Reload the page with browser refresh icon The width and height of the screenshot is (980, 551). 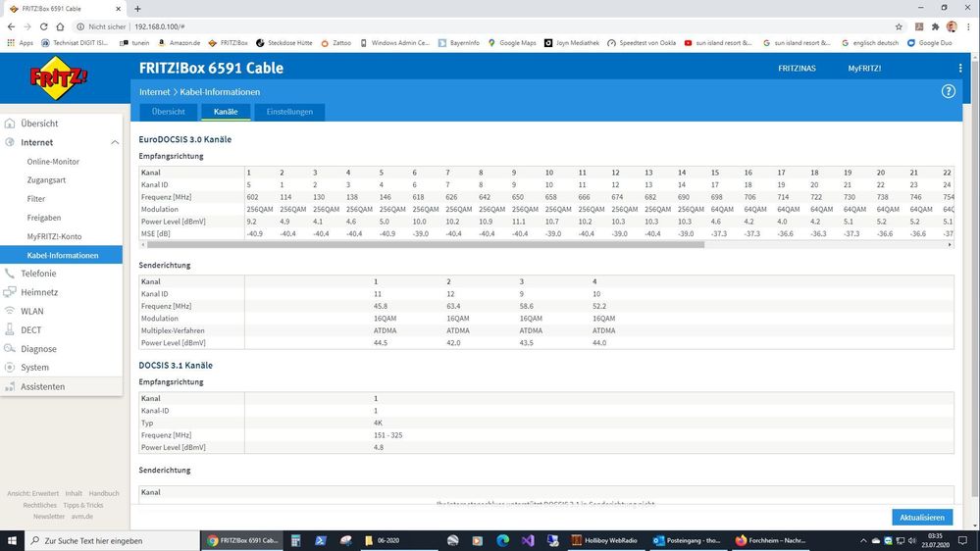(44, 26)
